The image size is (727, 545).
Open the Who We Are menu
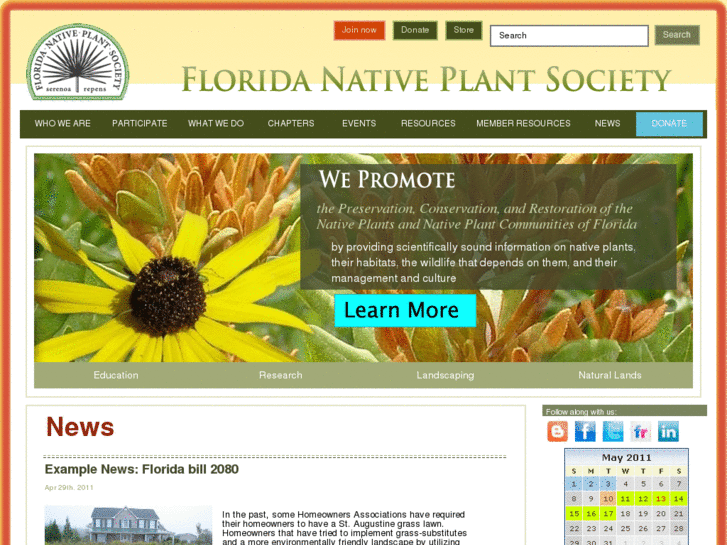(63, 124)
